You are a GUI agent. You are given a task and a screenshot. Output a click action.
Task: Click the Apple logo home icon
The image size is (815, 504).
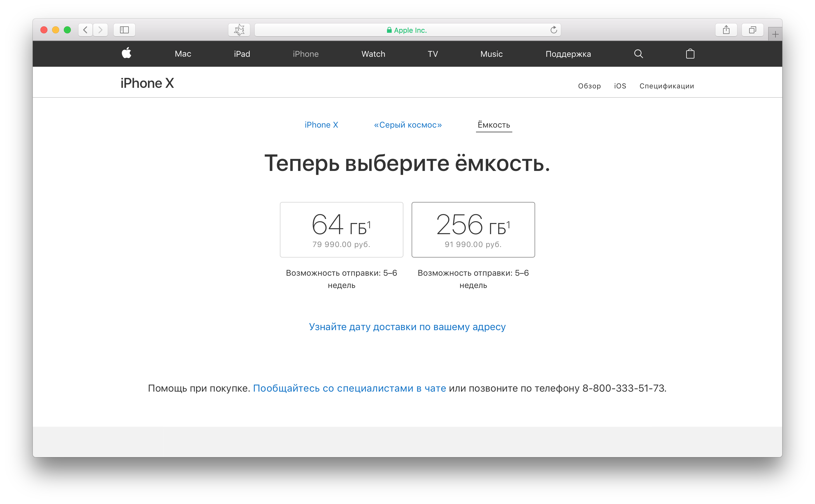pyautogui.click(x=126, y=53)
